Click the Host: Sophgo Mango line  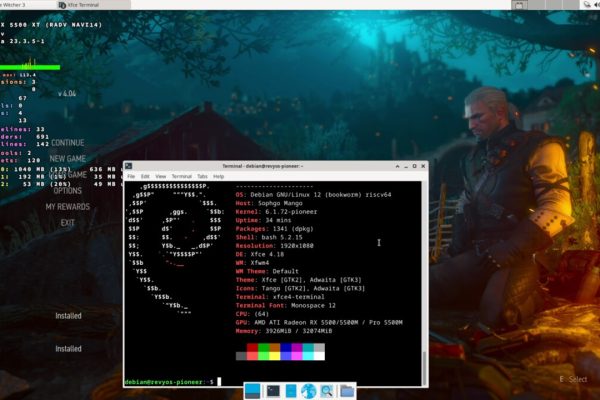pos(269,203)
